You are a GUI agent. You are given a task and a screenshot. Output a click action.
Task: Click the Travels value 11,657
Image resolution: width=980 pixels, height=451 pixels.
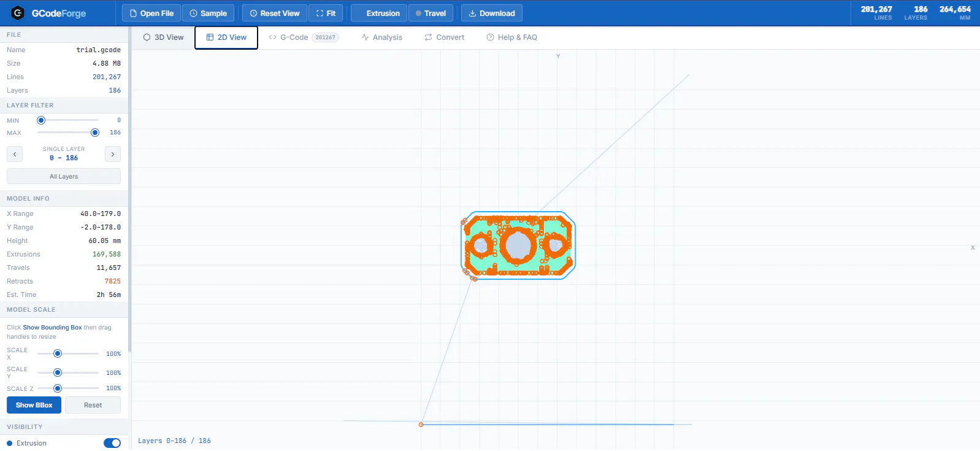point(109,268)
